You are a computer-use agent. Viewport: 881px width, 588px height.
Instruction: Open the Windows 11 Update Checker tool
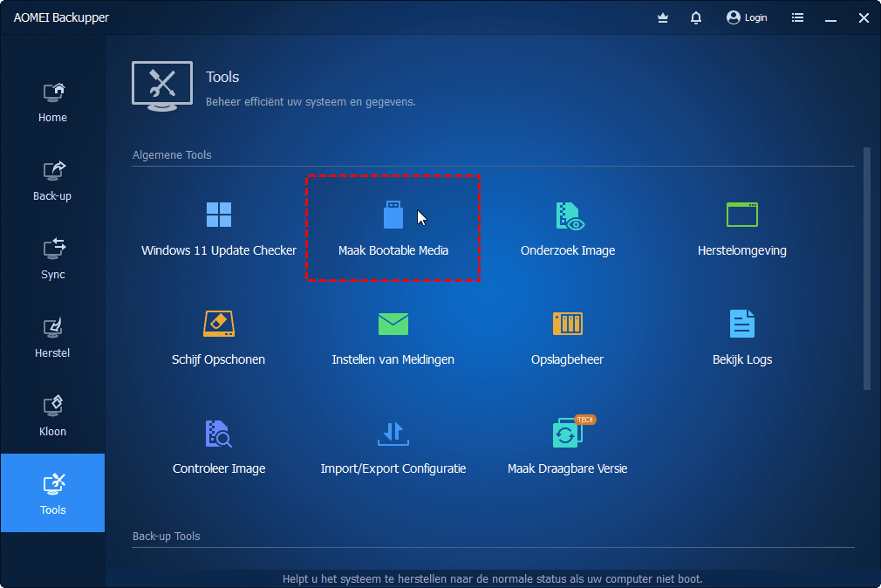click(x=219, y=229)
